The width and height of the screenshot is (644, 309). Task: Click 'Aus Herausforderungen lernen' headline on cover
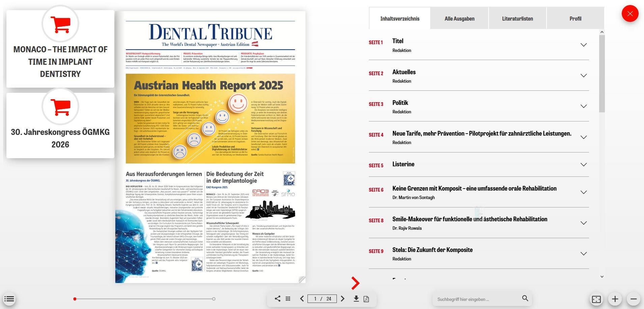pyautogui.click(x=164, y=174)
